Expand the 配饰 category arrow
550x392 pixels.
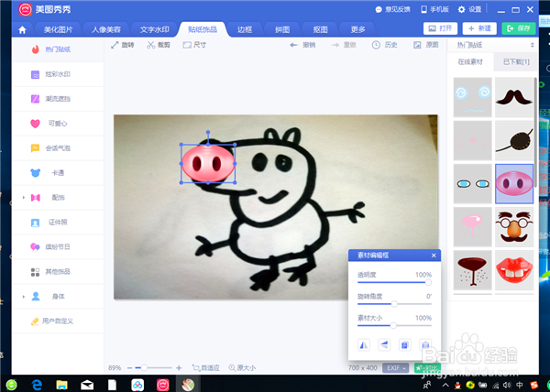tap(24, 198)
